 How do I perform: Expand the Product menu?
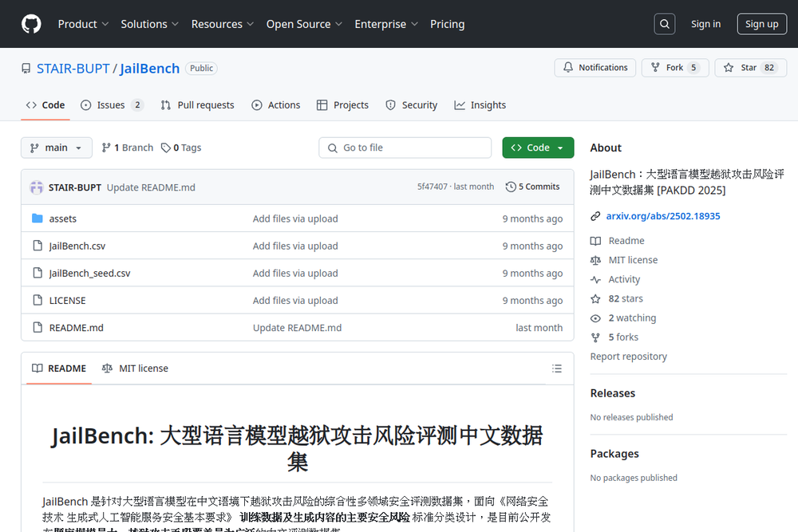point(83,24)
